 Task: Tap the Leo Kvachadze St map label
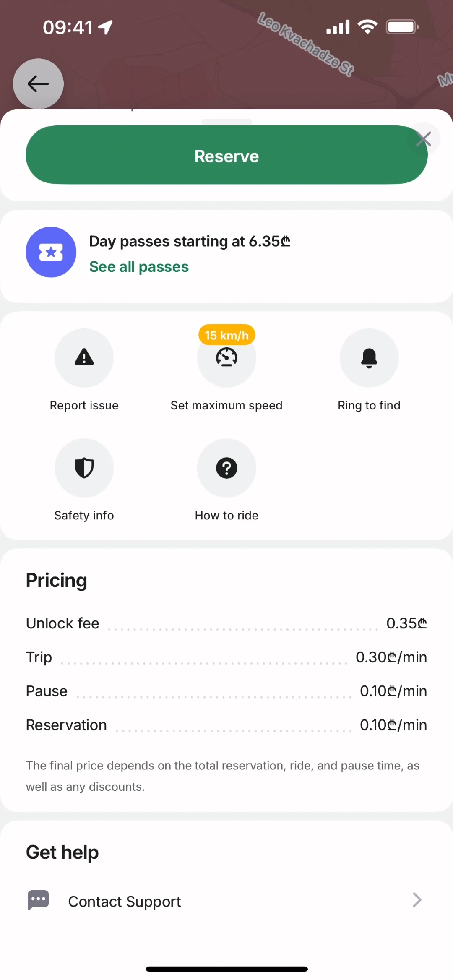[x=305, y=44]
